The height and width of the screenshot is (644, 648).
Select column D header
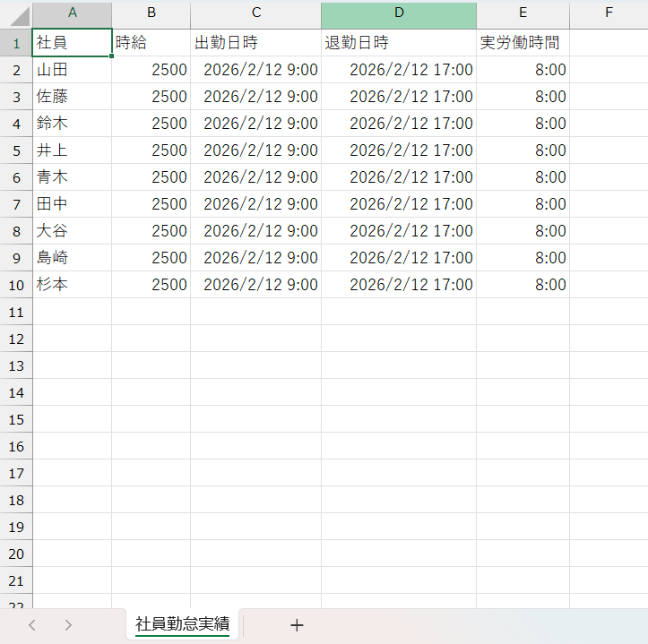(398, 13)
